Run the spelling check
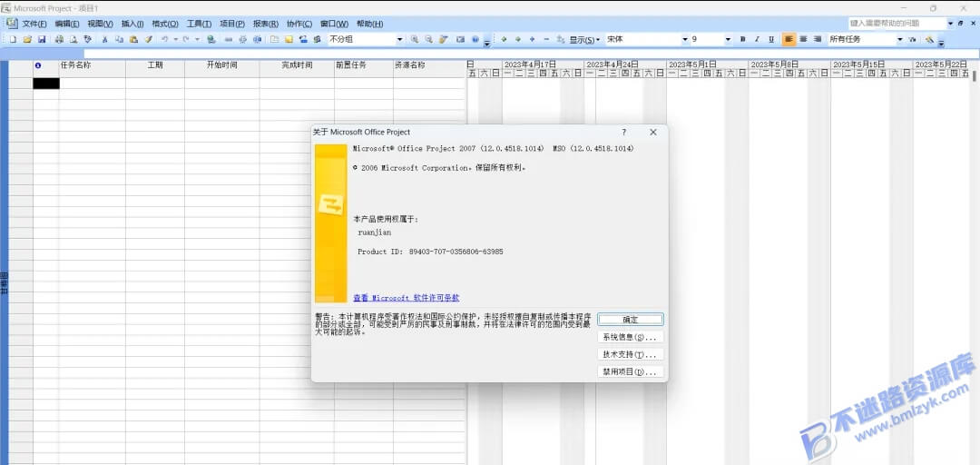The height and width of the screenshot is (465, 980). tap(87, 39)
